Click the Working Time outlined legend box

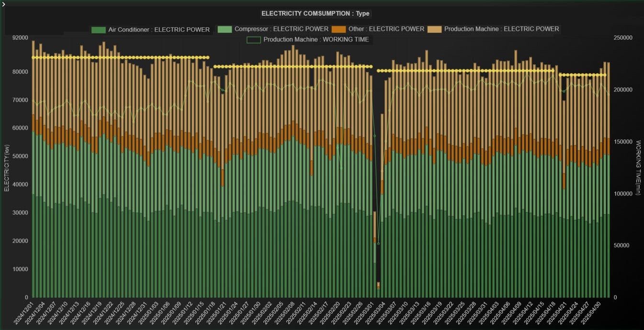(x=254, y=40)
